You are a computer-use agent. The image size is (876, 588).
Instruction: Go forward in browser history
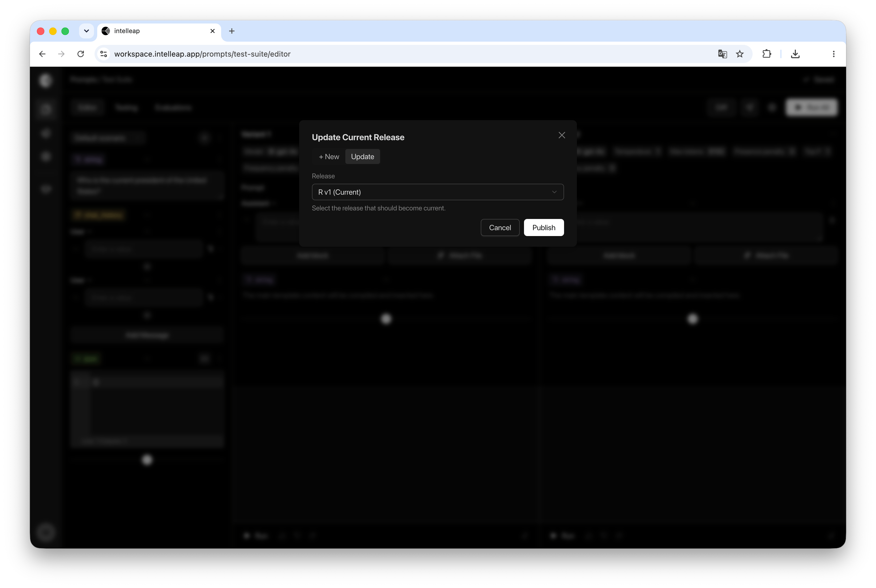61,54
